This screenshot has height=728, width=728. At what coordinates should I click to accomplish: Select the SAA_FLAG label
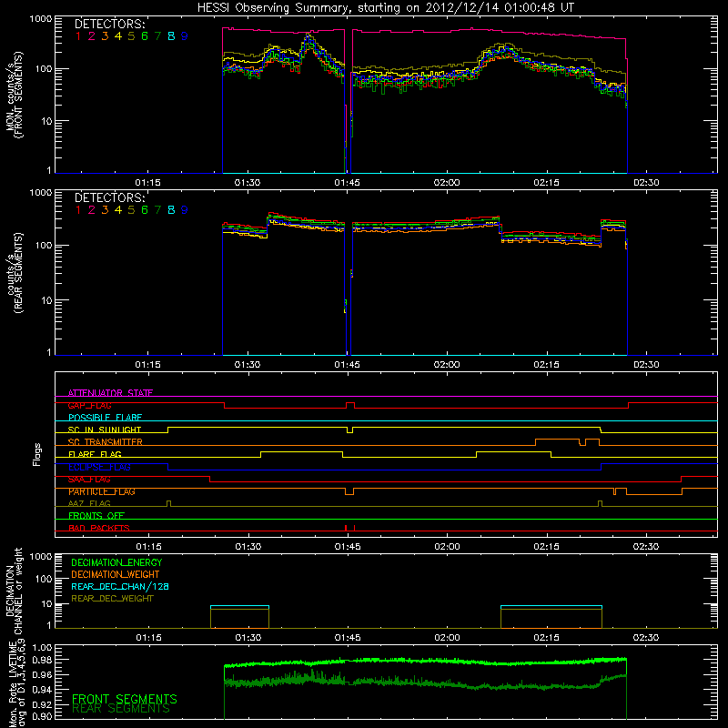tap(89, 480)
